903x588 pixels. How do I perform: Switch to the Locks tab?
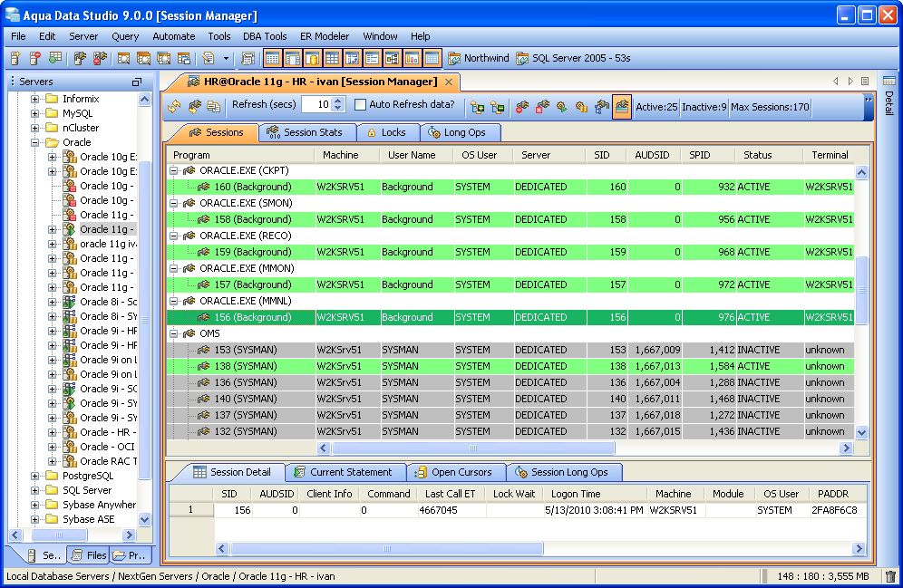[386, 132]
